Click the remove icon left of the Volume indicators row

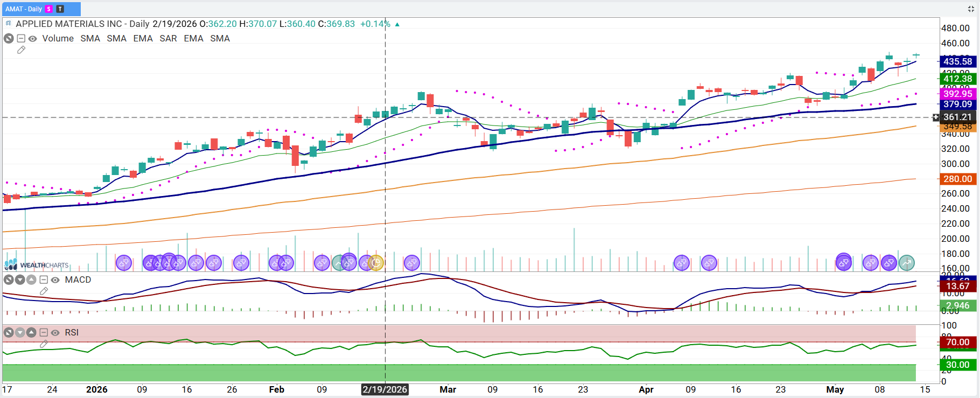click(x=9, y=38)
